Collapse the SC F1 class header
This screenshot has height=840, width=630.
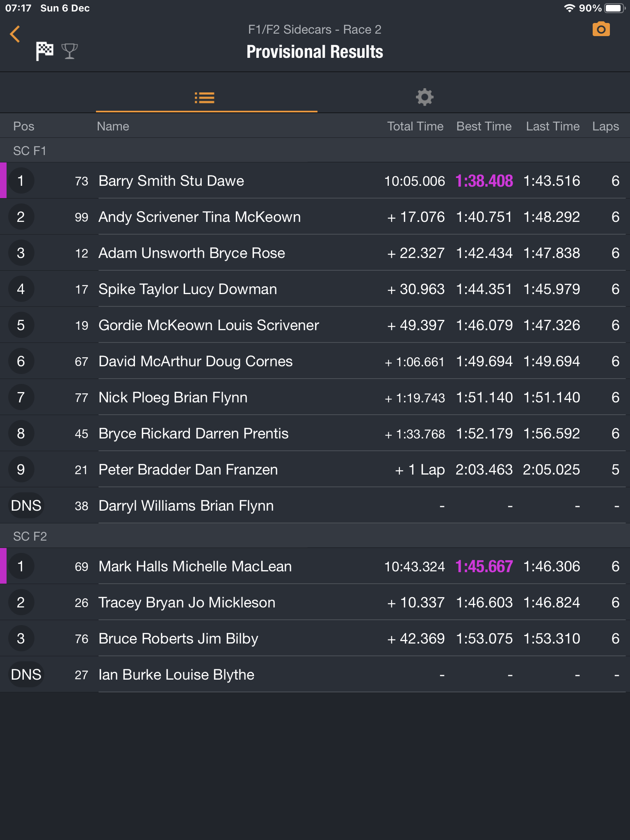tap(30, 151)
